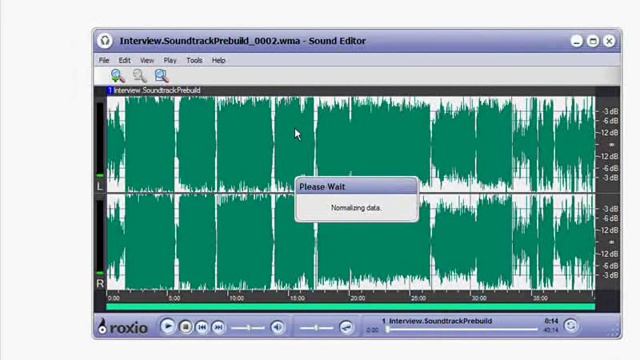
Task: Click the 20:00 mark on the timeline
Action: click(x=358, y=298)
